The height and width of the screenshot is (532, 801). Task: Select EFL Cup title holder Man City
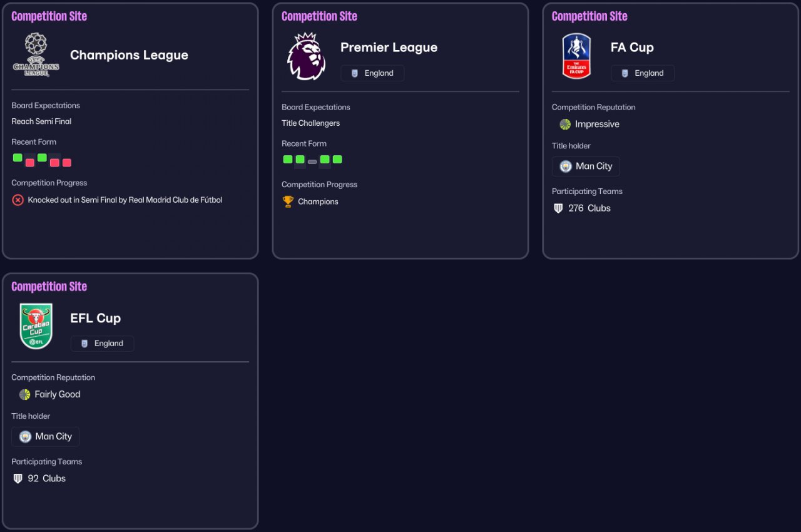[x=45, y=437]
